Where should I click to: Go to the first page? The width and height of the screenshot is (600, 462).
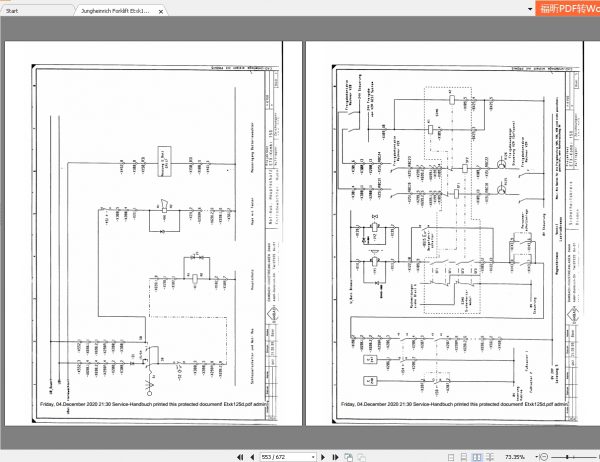pos(240,457)
